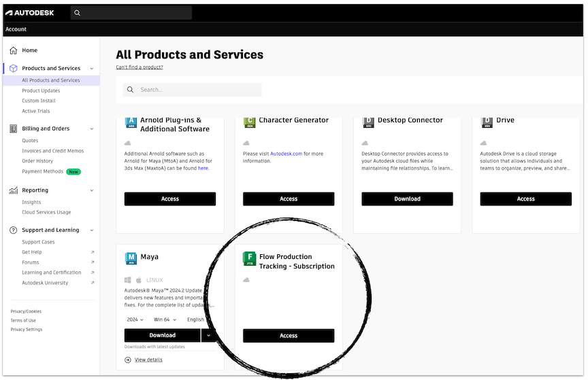Open the English language dropdown for Maya
This screenshot has height=380, width=588.
click(x=196, y=319)
